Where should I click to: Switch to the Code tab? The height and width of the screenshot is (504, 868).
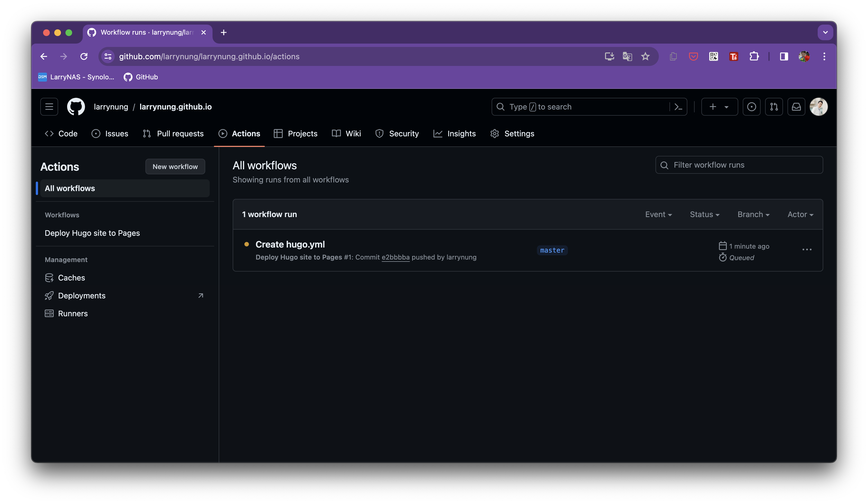point(61,134)
